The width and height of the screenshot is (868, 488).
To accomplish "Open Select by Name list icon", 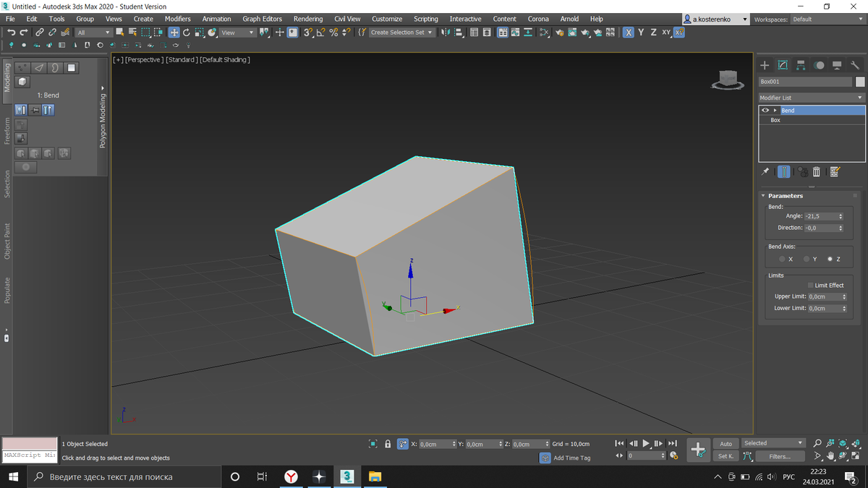I will tap(132, 33).
